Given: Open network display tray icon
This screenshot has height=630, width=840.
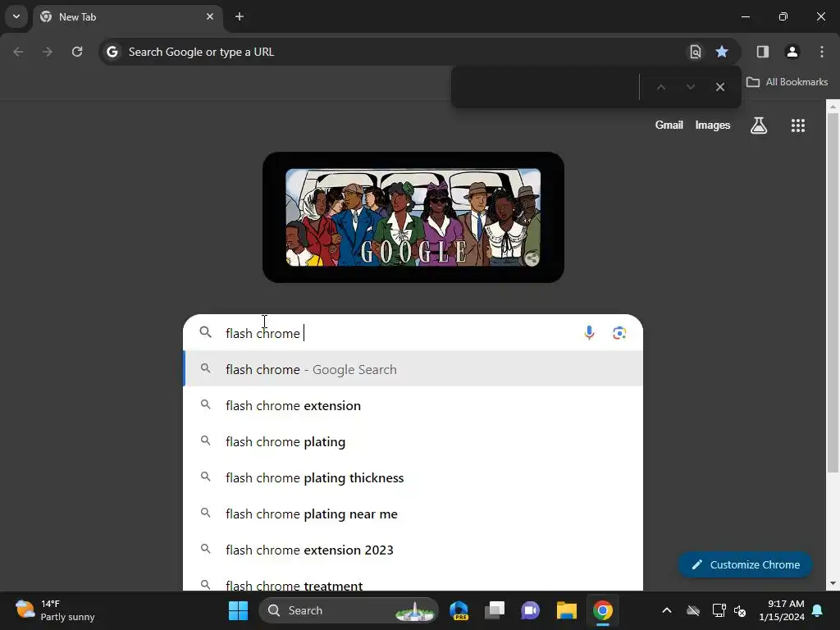Looking at the screenshot, I should coord(719,610).
